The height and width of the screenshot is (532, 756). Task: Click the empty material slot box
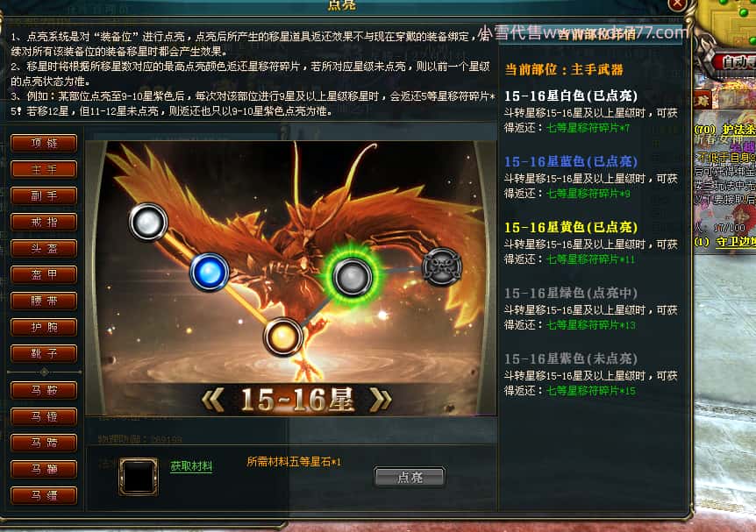[x=139, y=476]
